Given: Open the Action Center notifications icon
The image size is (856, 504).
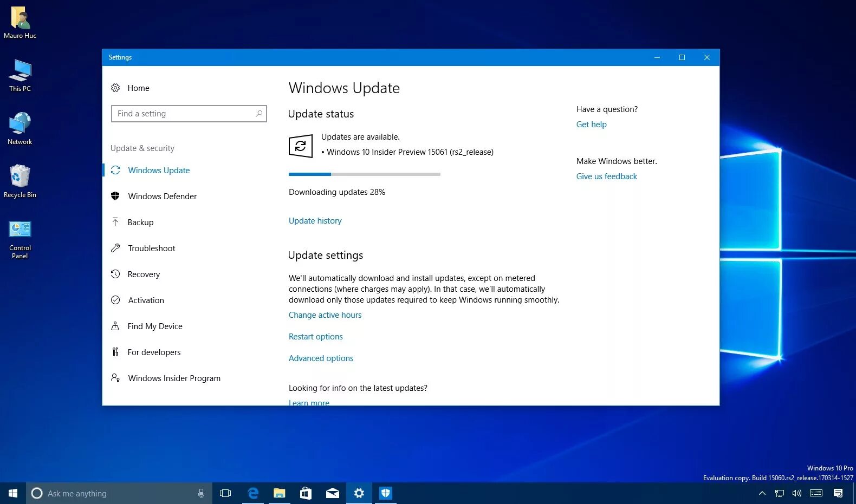Looking at the screenshot, I should [838, 493].
